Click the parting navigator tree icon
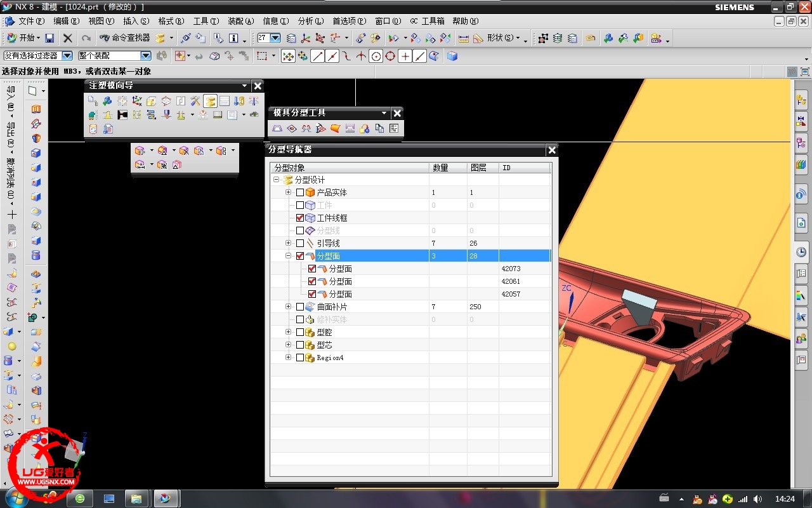 click(394, 128)
